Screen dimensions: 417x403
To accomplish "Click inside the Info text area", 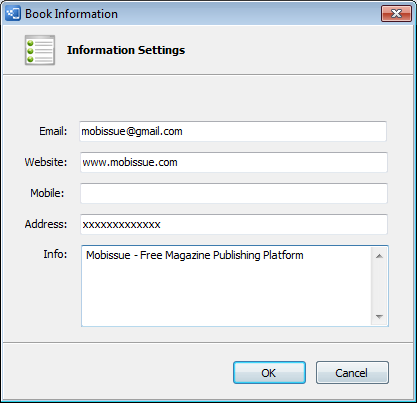I will pyautogui.click(x=226, y=286).
